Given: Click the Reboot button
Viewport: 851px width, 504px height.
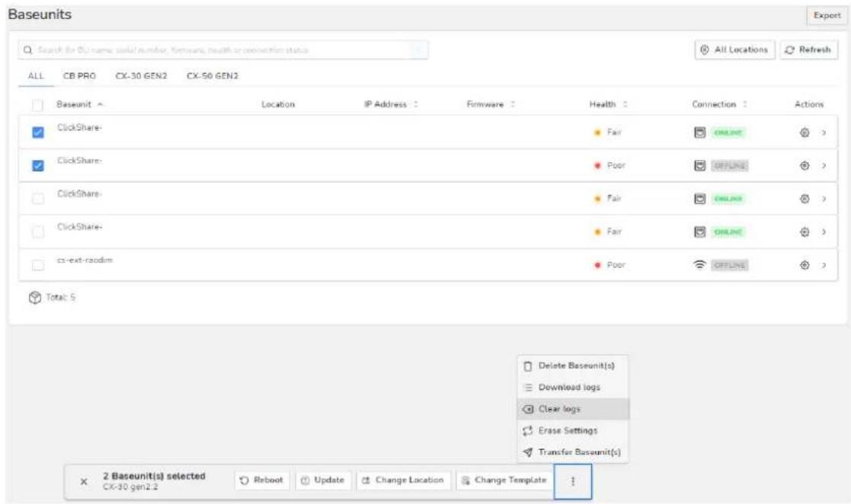Looking at the screenshot, I should click(x=262, y=480).
